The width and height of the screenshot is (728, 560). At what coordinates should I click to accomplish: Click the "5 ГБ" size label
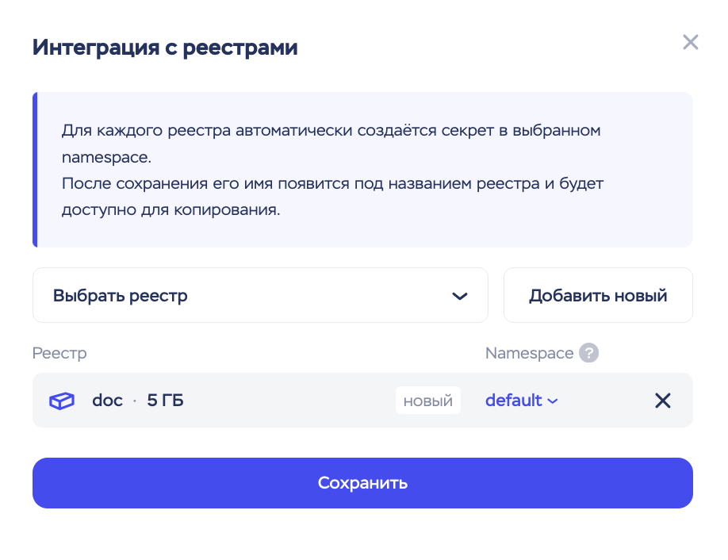[165, 401]
